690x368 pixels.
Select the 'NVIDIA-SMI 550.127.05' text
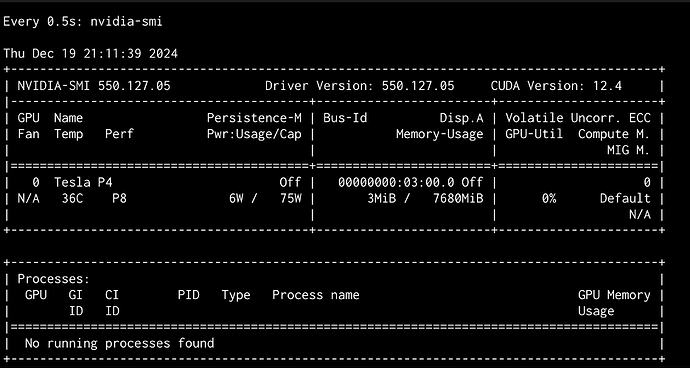coord(94,86)
